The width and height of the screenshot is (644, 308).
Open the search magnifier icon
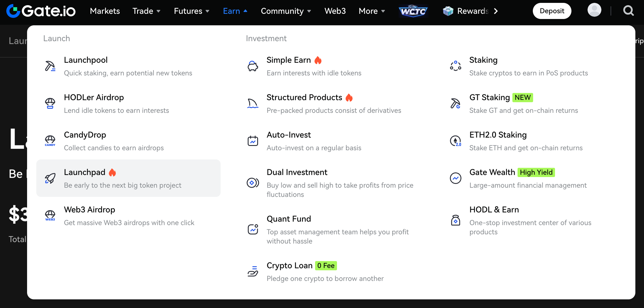pyautogui.click(x=628, y=11)
